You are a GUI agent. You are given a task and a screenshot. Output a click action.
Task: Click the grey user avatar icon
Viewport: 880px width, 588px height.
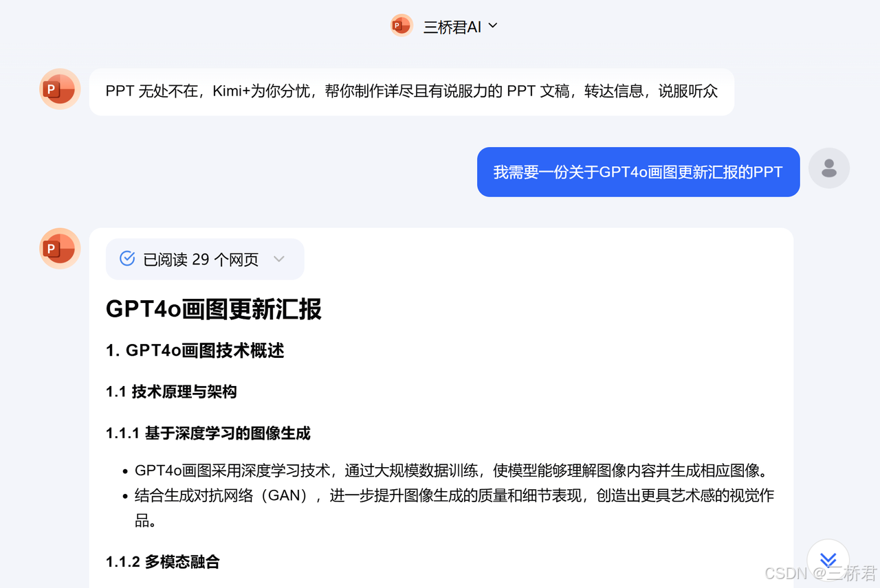[829, 168]
